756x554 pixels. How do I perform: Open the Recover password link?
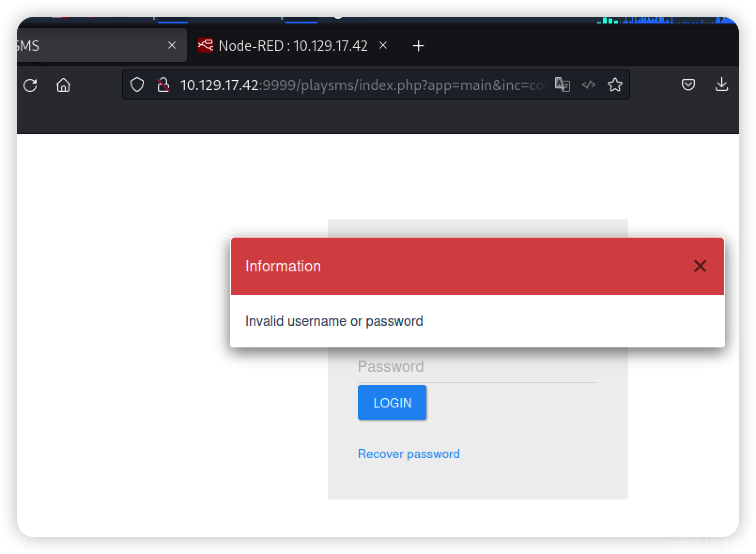(408, 454)
